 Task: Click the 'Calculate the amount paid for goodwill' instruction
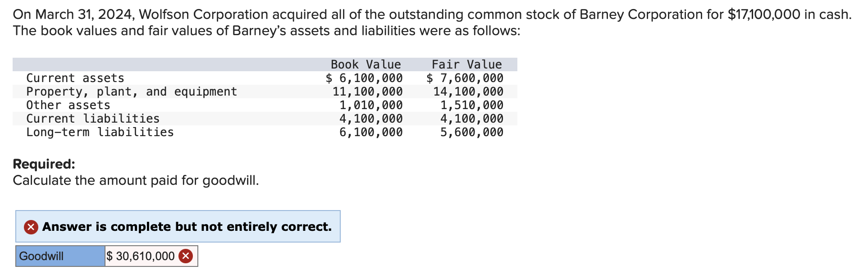point(136,180)
